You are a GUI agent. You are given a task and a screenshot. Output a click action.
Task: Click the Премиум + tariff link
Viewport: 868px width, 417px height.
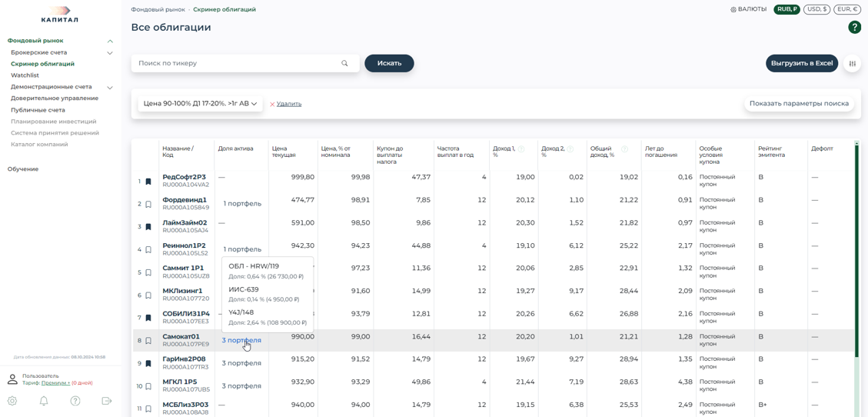coord(56,382)
